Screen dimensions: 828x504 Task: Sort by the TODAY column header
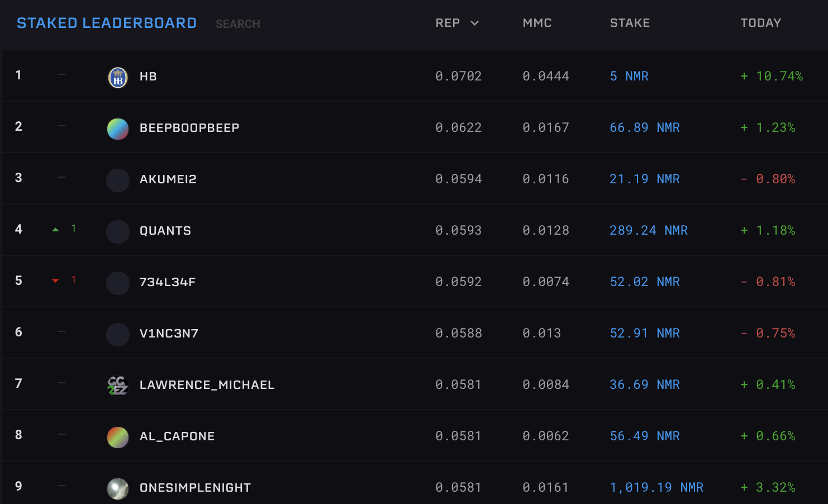tap(760, 23)
